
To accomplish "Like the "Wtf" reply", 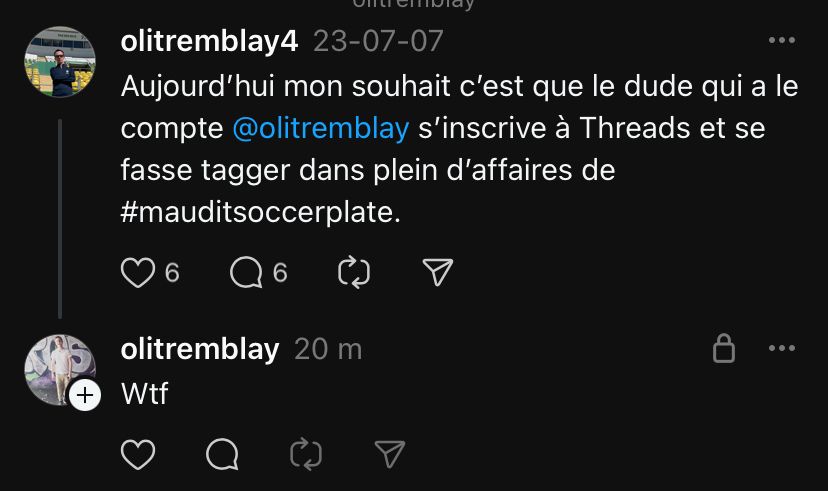I will (x=138, y=454).
